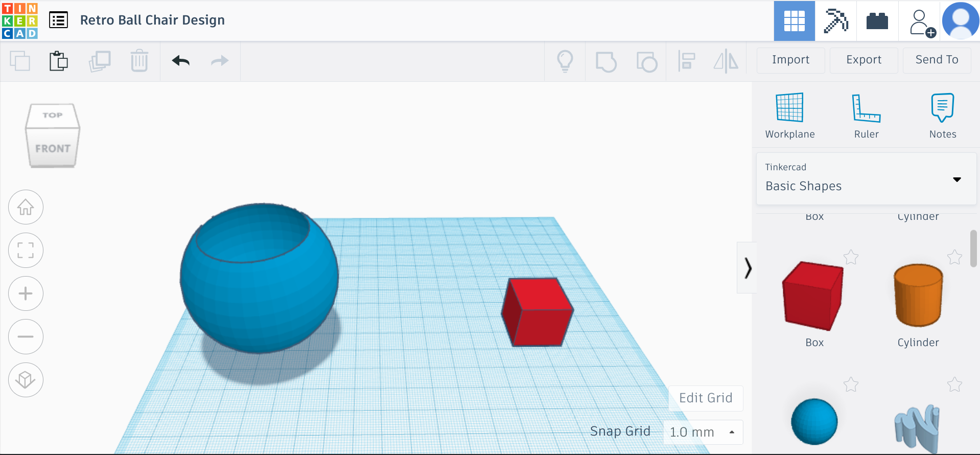This screenshot has width=980, height=455.
Task: Select the red box on workplane
Action: [537, 312]
